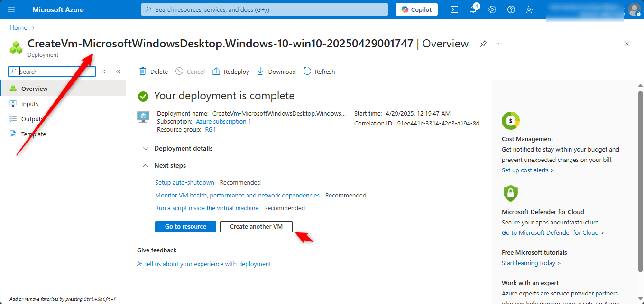644x304 pixels.
Task: Click the green deployment complete checkmark
Action: click(x=143, y=97)
